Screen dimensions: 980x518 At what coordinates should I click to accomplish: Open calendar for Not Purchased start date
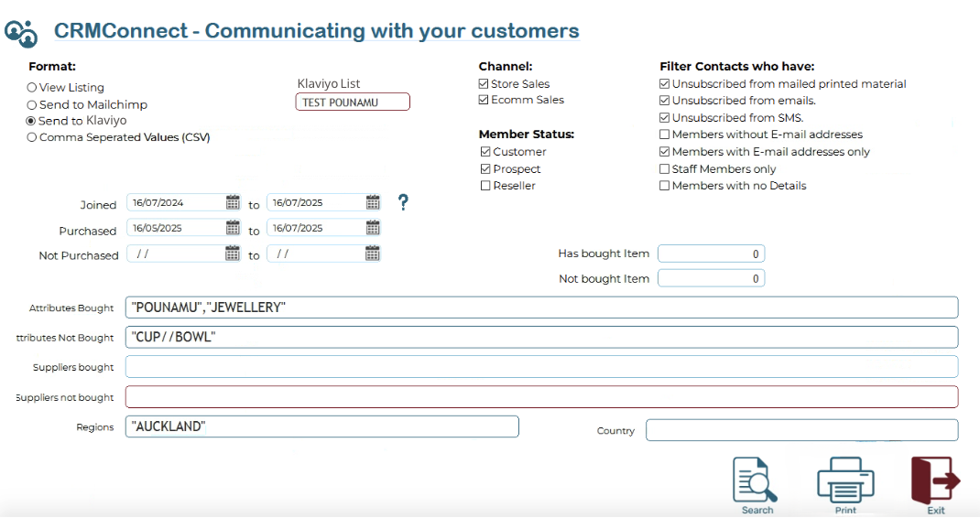233,254
